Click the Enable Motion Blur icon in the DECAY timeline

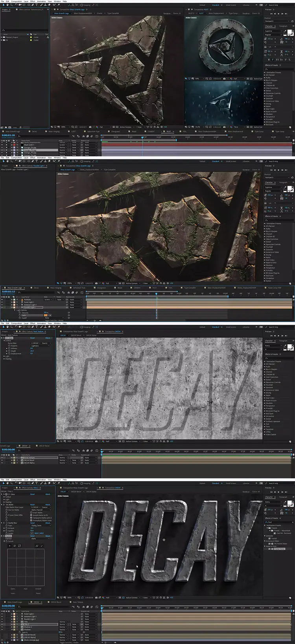point(92,607)
